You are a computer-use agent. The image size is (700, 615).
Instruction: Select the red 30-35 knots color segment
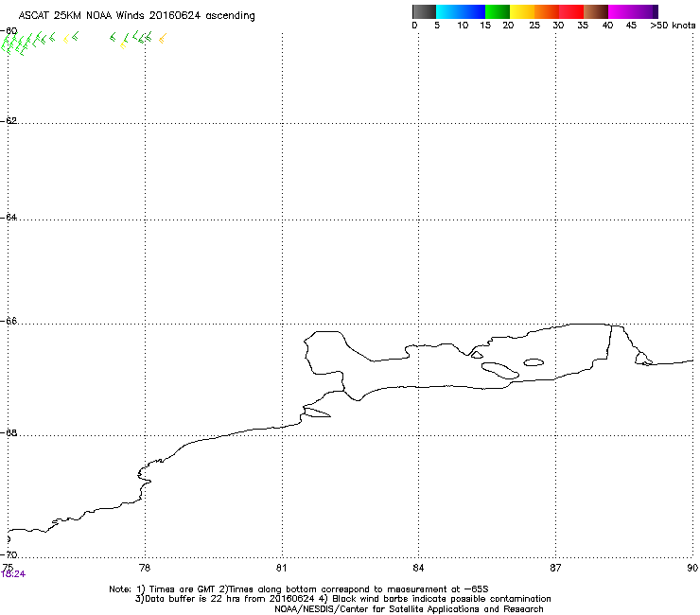tap(571, 11)
